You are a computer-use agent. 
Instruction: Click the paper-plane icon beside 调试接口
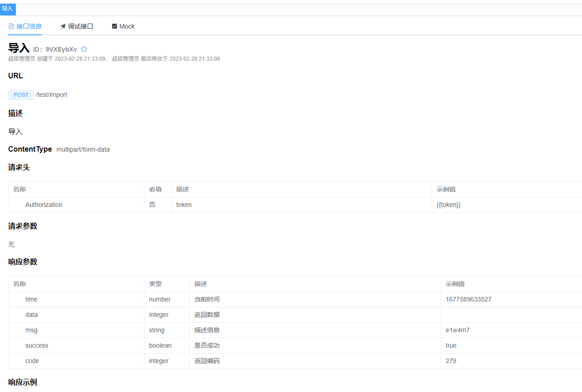coord(63,26)
